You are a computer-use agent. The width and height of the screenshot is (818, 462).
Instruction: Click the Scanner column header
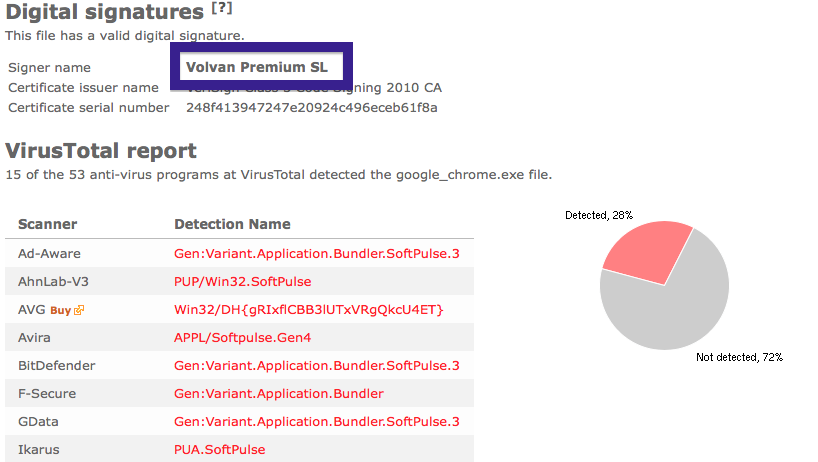tap(47, 224)
